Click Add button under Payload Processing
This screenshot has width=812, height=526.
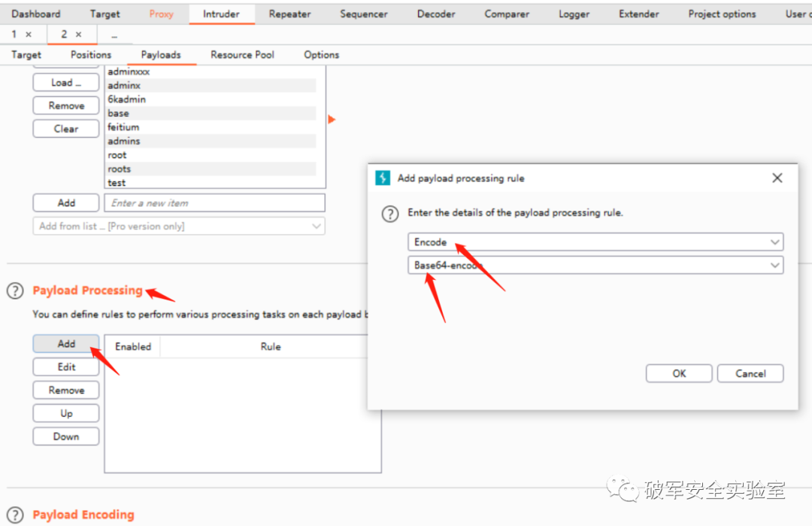point(66,344)
